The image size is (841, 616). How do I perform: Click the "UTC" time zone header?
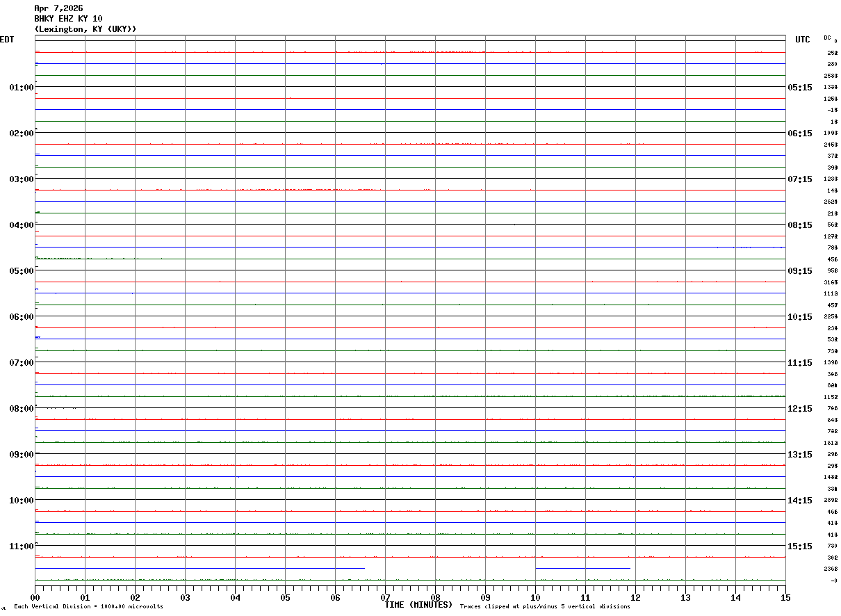click(x=803, y=40)
